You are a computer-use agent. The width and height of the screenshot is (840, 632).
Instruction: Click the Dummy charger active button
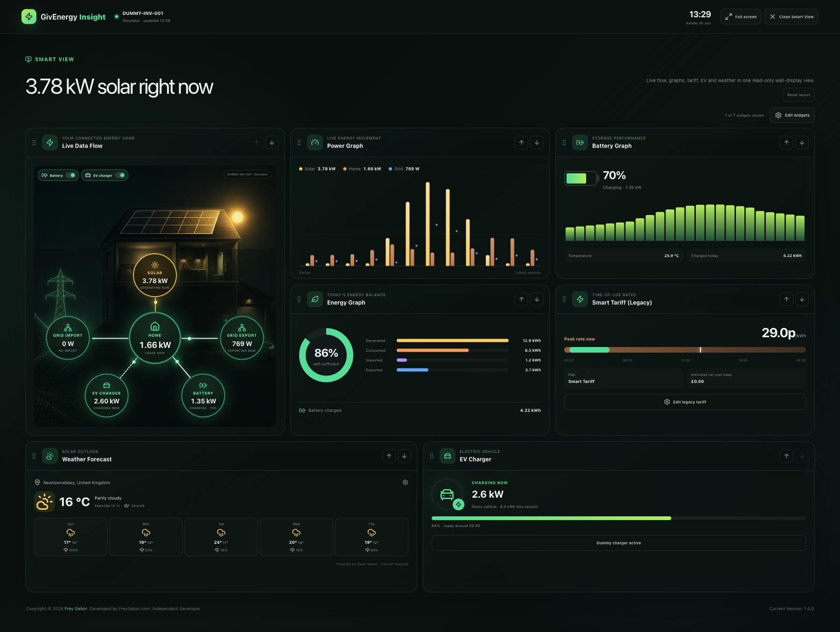pos(618,543)
